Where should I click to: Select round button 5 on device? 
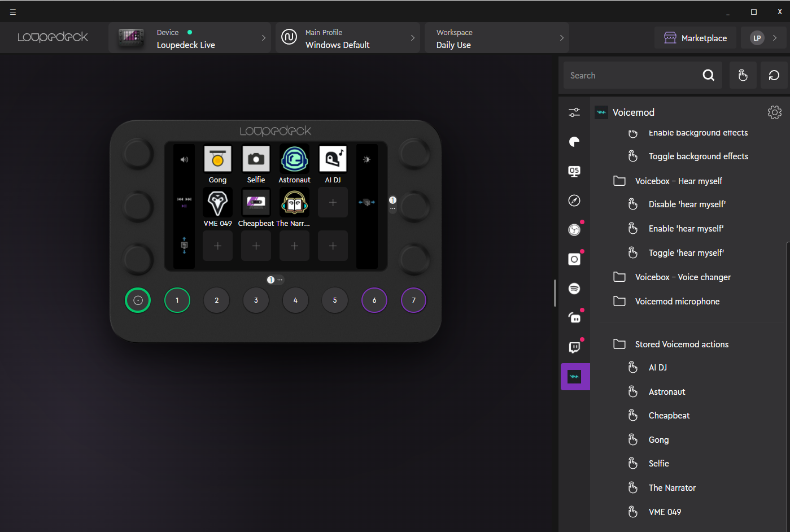(335, 300)
